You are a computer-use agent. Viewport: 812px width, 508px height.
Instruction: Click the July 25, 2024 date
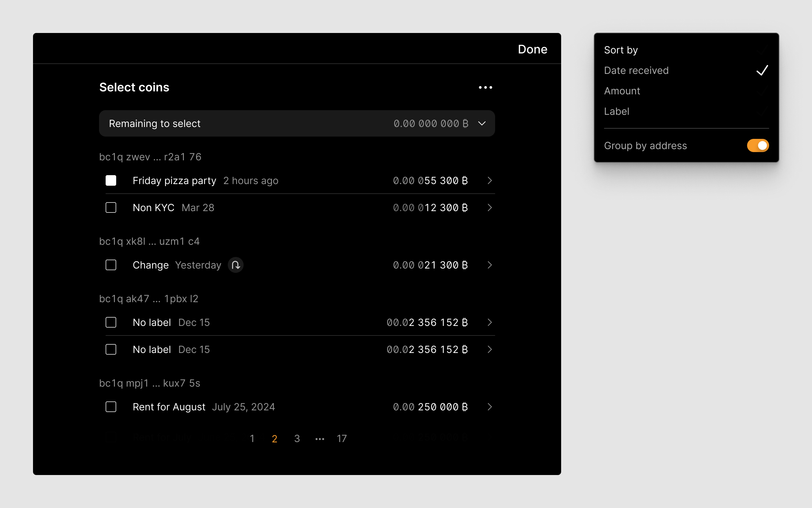click(243, 407)
